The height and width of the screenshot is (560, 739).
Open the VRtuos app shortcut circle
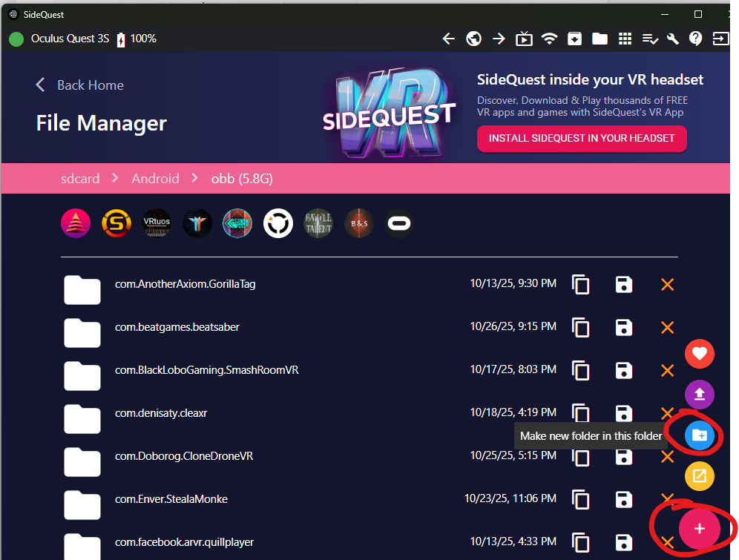point(157,223)
